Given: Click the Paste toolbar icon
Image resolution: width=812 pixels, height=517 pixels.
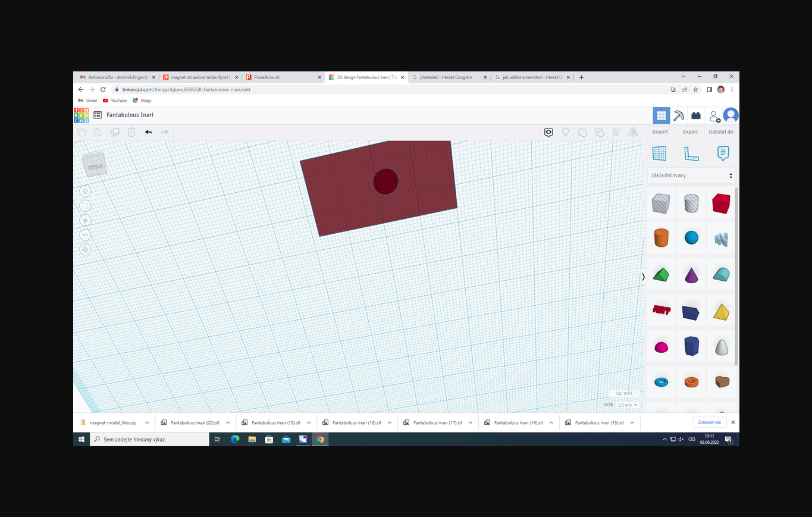Looking at the screenshot, I should click(98, 132).
